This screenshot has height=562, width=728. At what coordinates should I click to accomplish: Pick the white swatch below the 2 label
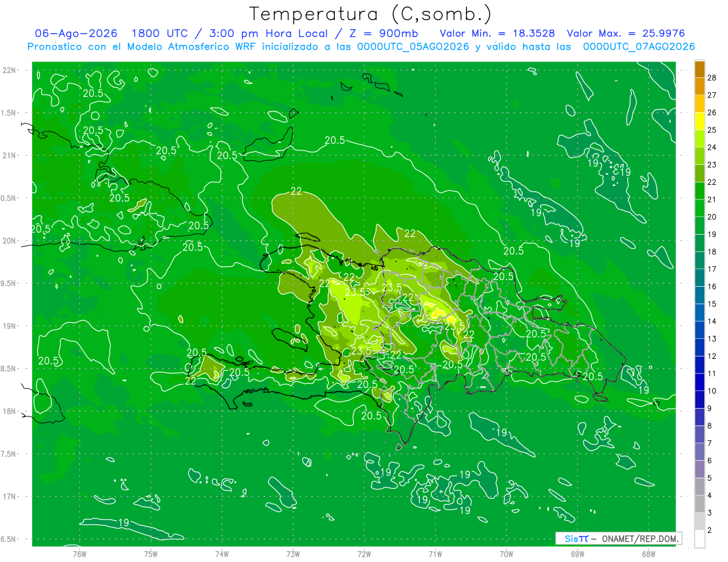[700, 539]
